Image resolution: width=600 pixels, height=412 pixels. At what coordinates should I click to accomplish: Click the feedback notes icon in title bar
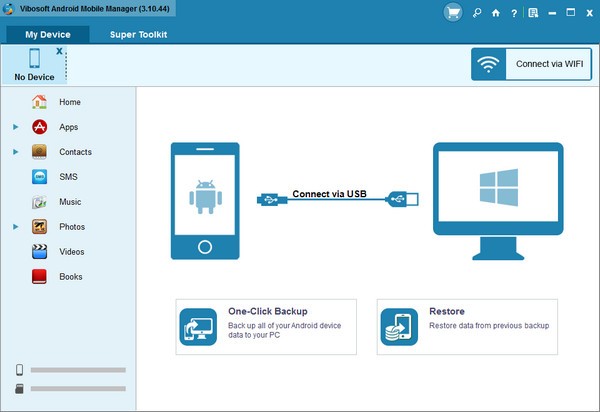click(533, 13)
